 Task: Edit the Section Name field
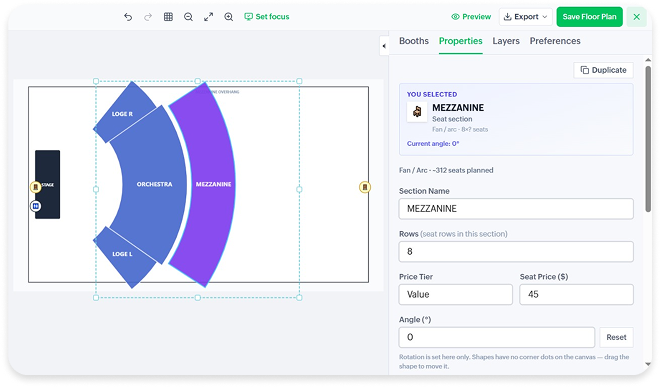pyautogui.click(x=516, y=209)
